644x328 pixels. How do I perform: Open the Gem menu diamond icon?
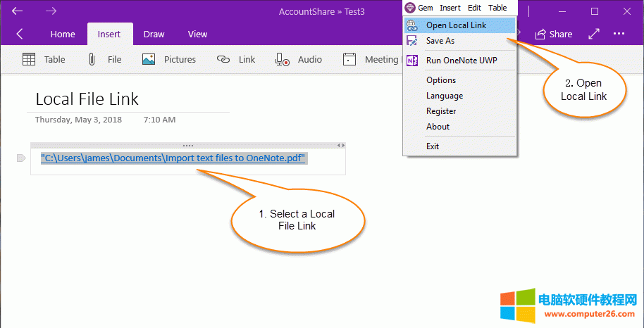tap(410, 8)
